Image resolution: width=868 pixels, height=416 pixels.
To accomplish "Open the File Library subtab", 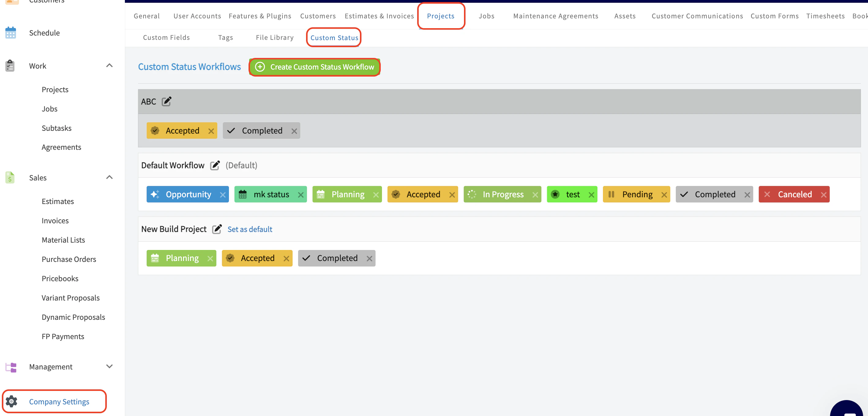I will 275,37.
